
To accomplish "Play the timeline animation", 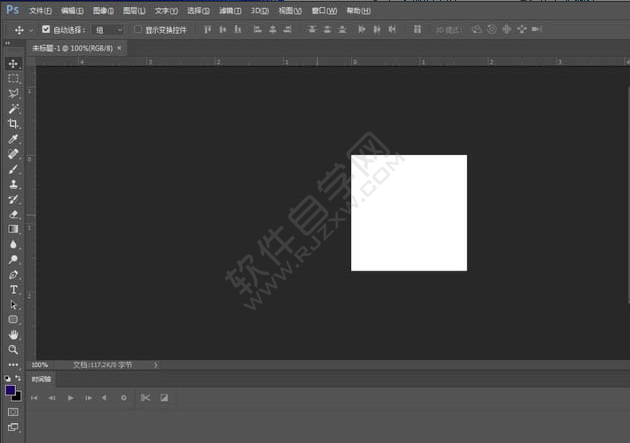I will (70, 398).
